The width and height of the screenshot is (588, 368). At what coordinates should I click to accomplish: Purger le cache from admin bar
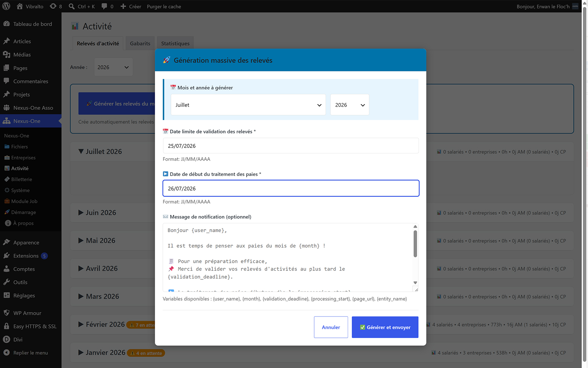point(164,6)
